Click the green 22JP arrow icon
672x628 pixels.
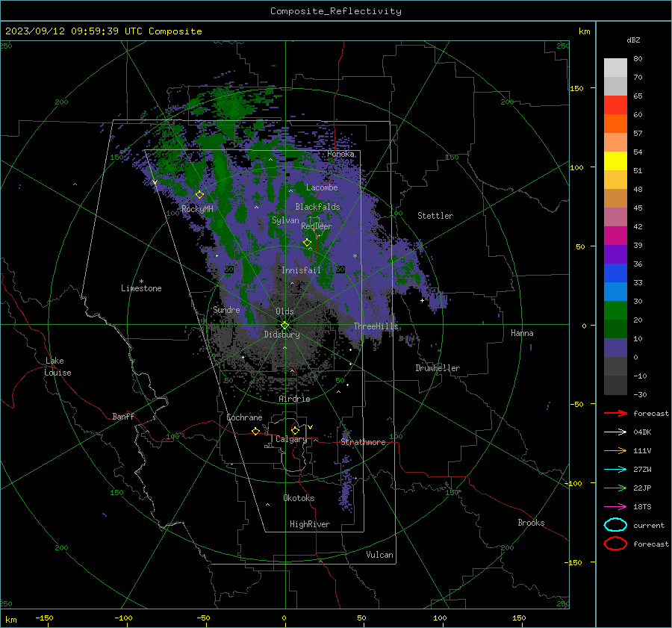coord(615,488)
